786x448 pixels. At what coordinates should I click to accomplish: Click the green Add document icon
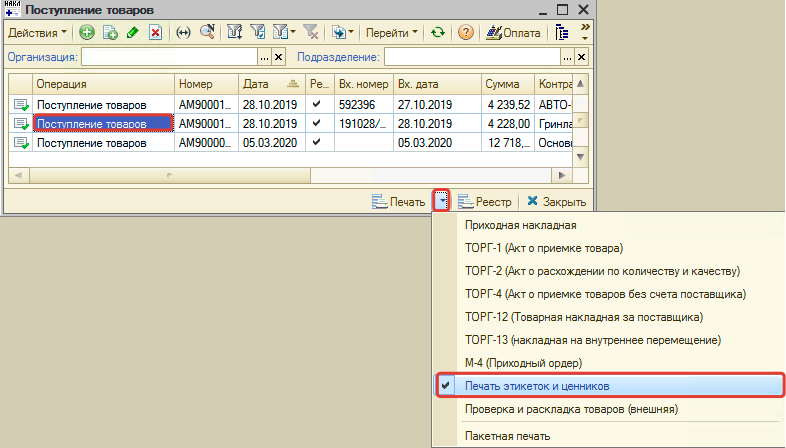[87, 33]
